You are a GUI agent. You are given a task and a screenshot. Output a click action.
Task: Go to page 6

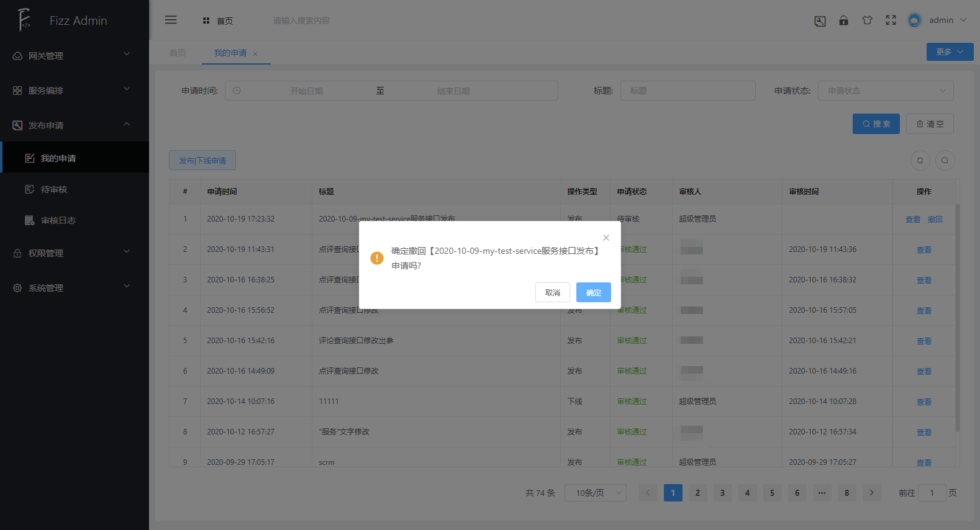tap(797, 493)
